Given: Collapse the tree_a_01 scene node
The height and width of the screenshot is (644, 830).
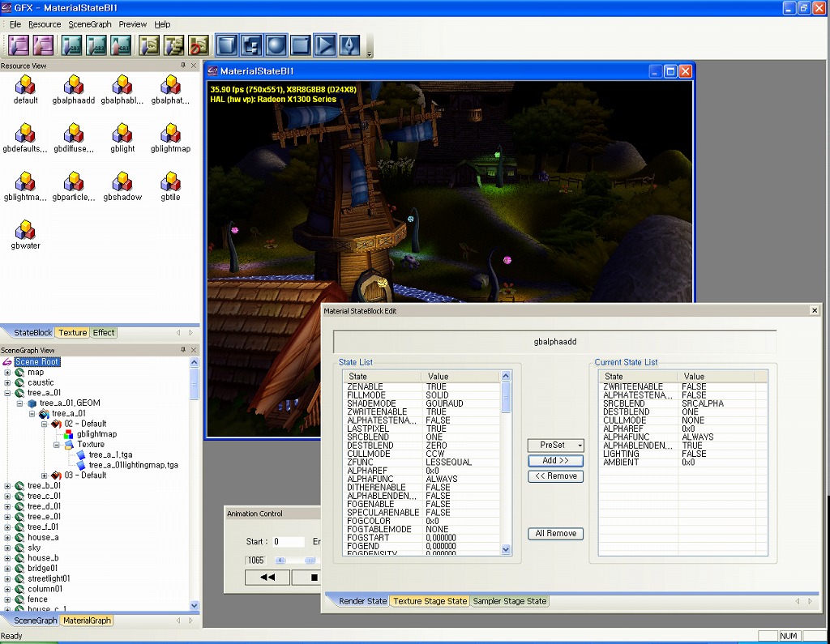Looking at the screenshot, I should click(7, 393).
